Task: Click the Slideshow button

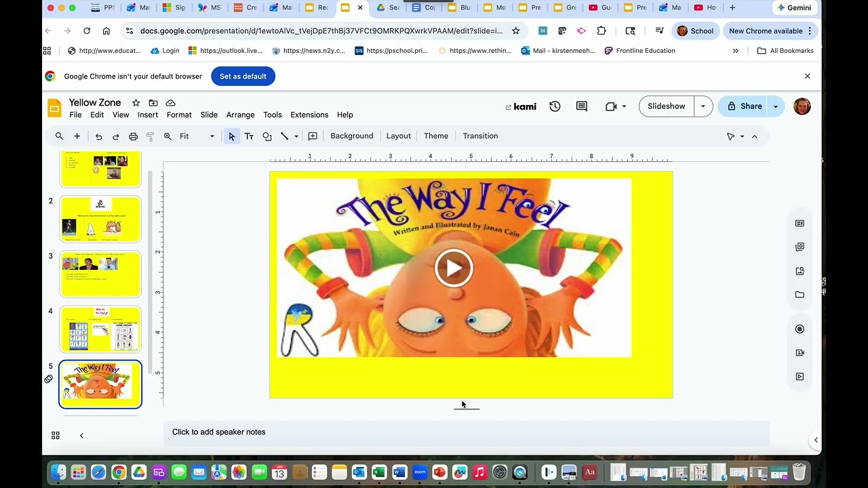Action: (x=667, y=106)
